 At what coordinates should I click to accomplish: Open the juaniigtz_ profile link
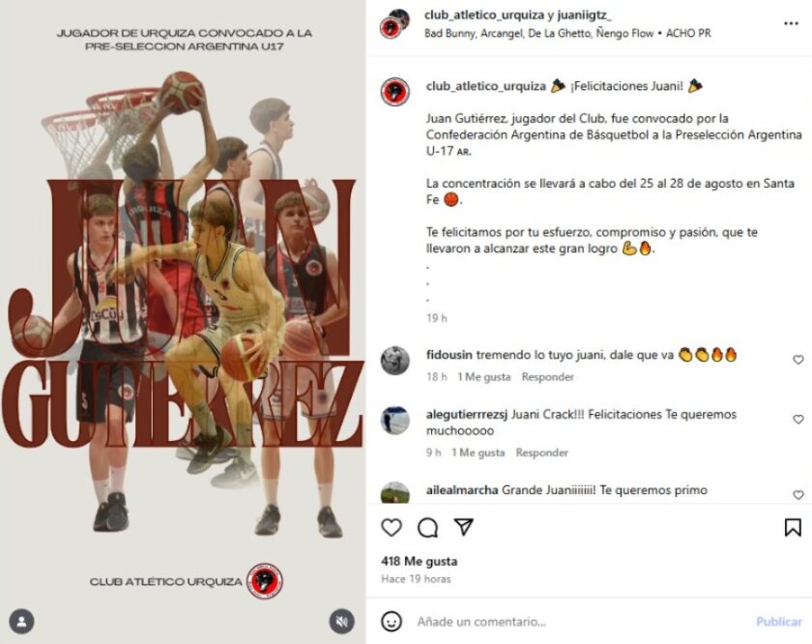coord(584,15)
